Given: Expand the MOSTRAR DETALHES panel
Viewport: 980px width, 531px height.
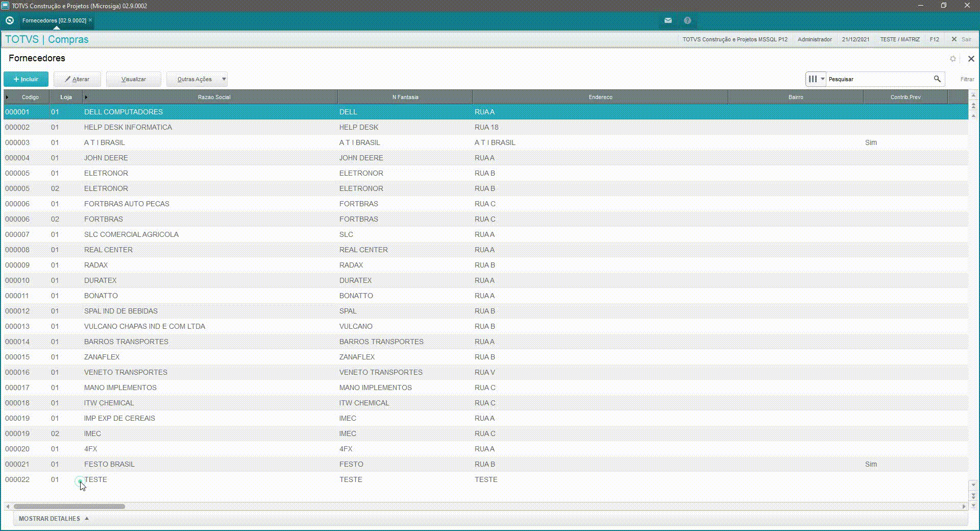Looking at the screenshot, I should [54, 518].
